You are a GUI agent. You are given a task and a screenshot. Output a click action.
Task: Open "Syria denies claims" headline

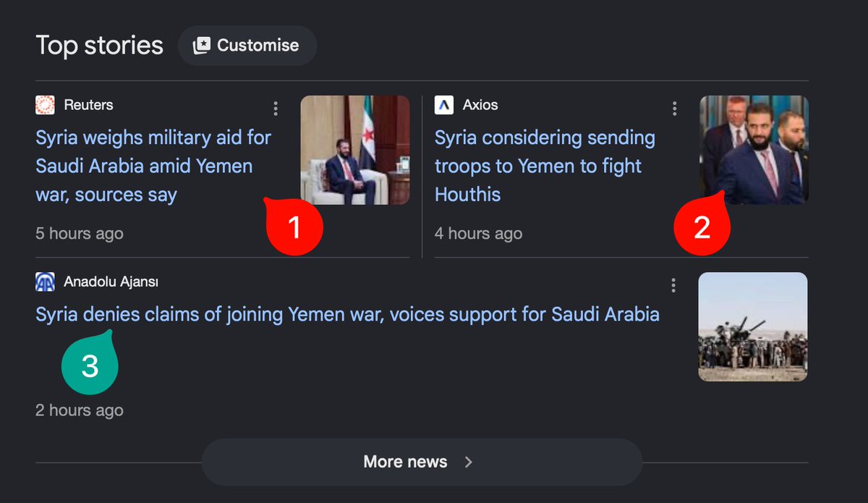point(347,314)
